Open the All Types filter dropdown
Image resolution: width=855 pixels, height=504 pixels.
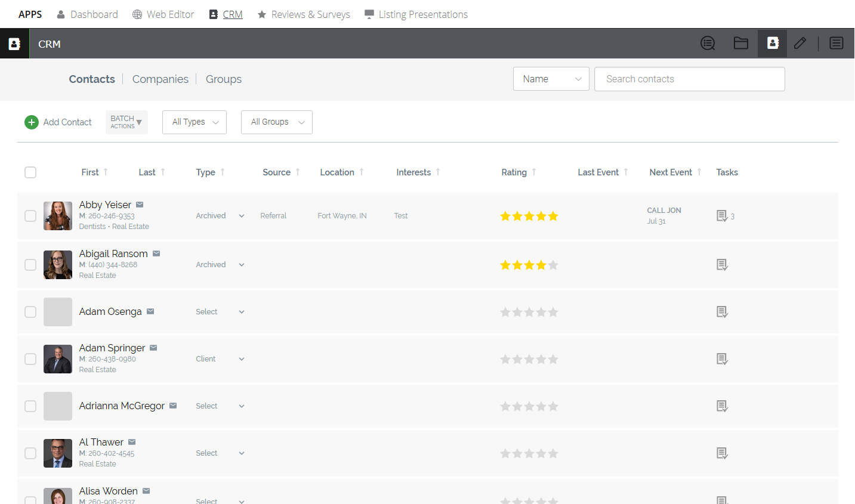[195, 122]
